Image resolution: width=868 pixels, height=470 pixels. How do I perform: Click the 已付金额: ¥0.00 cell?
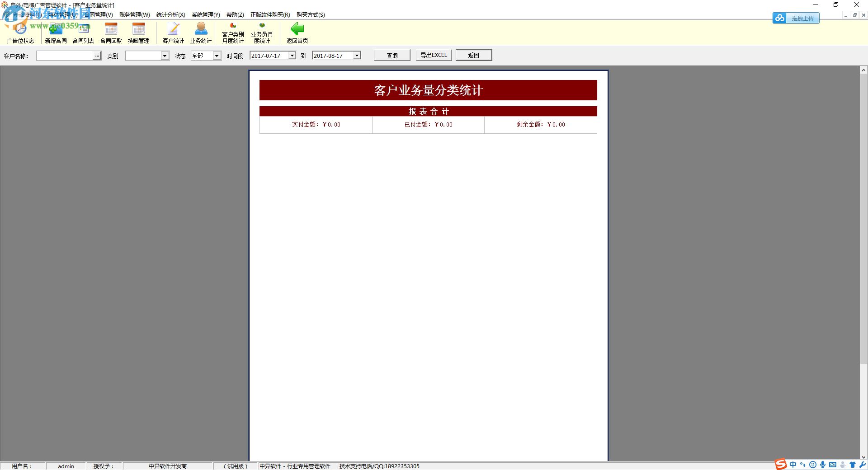click(428, 125)
